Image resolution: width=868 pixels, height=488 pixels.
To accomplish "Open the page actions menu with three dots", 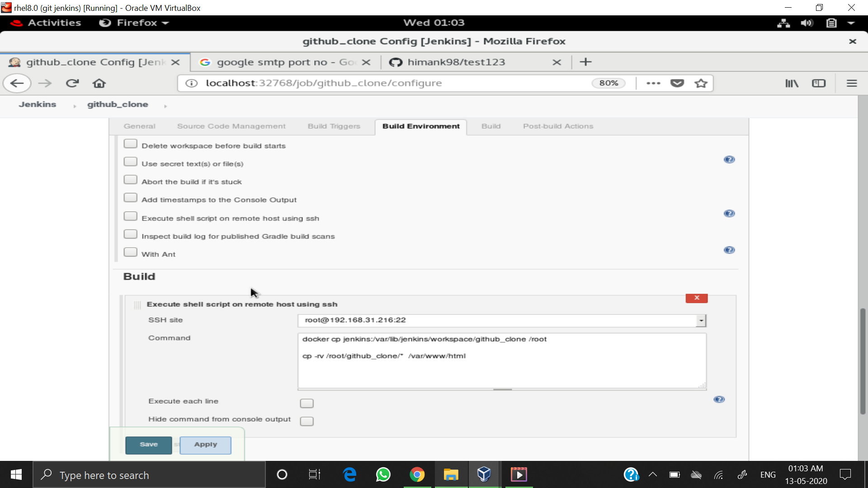I will click(653, 83).
